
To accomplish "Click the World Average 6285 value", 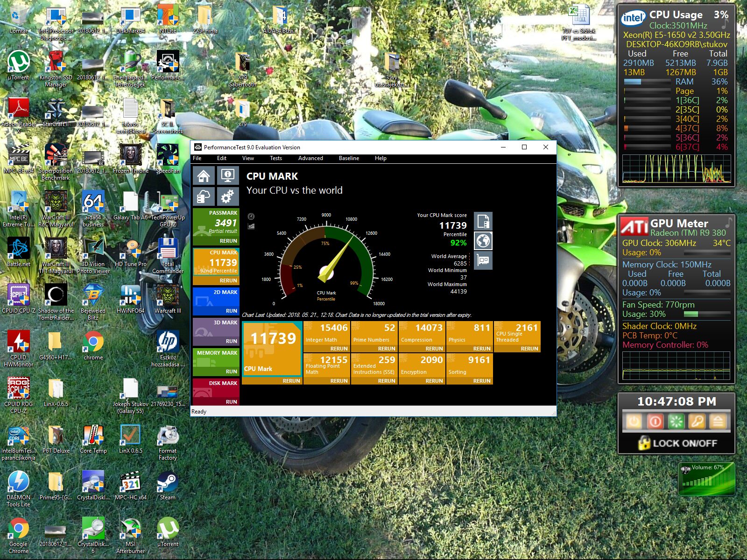I will pos(460,264).
